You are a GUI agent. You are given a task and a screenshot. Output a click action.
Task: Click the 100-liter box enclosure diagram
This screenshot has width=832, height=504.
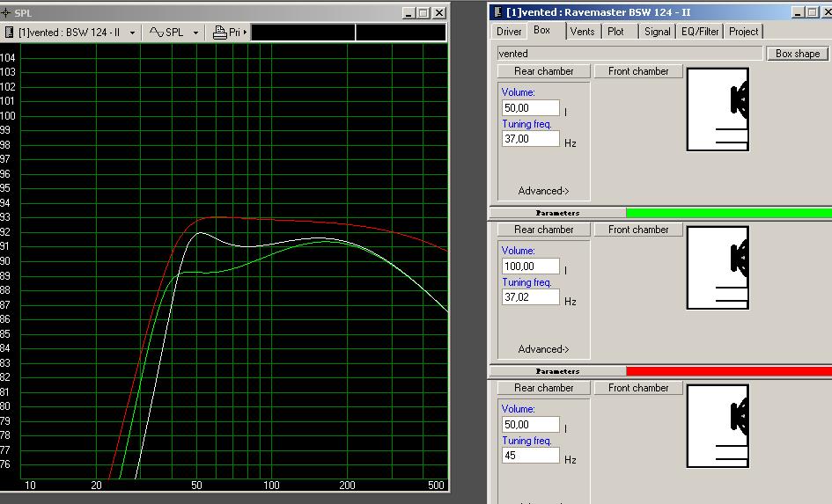(718, 268)
